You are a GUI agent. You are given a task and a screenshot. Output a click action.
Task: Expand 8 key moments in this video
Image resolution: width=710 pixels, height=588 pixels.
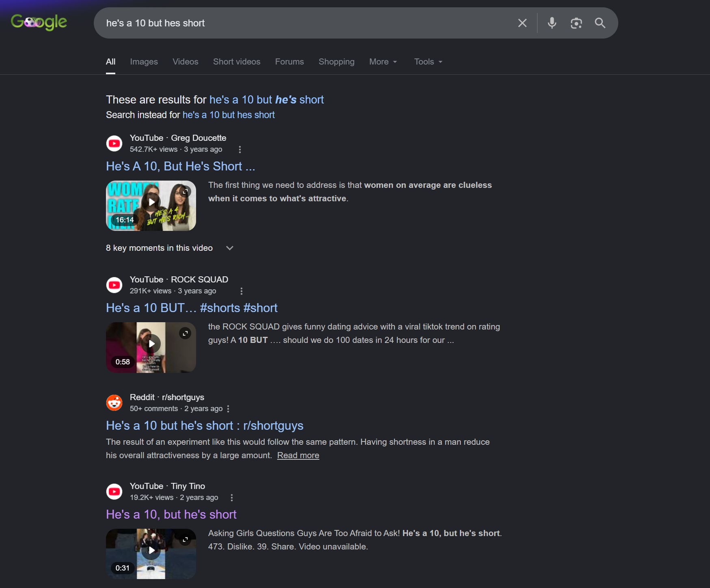[170, 248]
